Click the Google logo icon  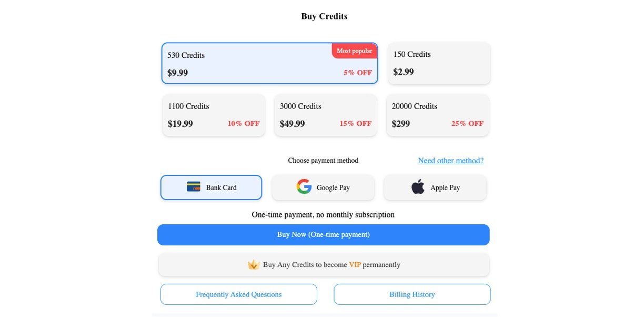[304, 187]
